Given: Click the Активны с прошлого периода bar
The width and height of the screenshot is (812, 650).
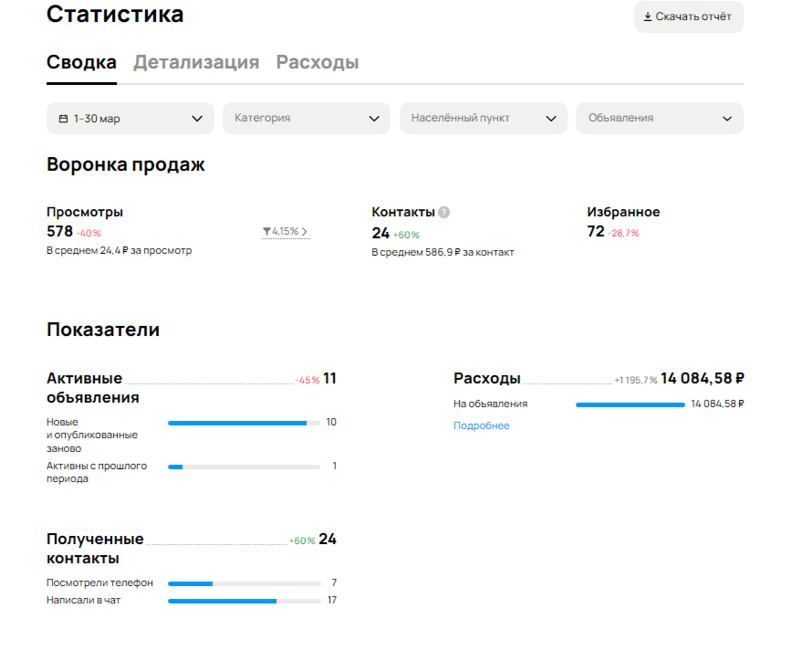Looking at the screenshot, I should tap(244, 467).
